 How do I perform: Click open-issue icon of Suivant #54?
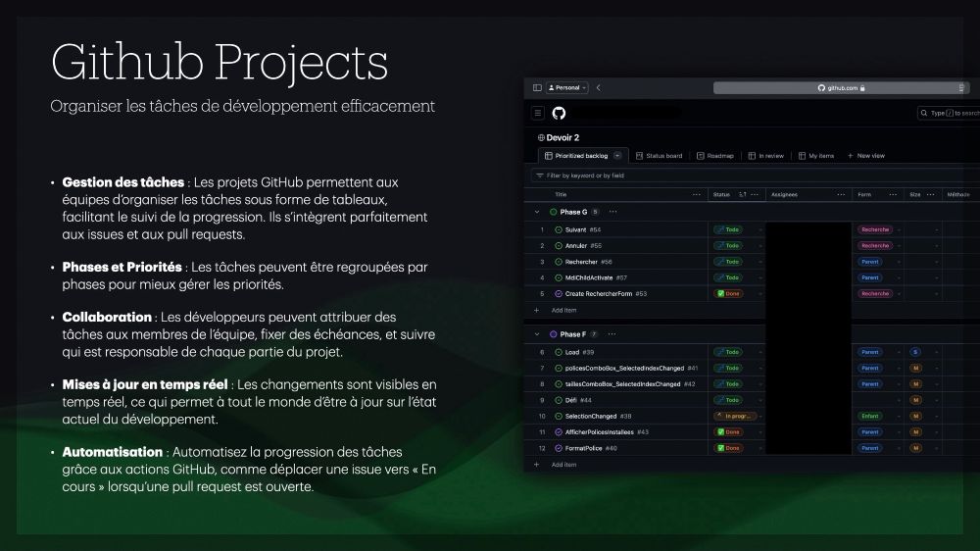click(559, 229)
